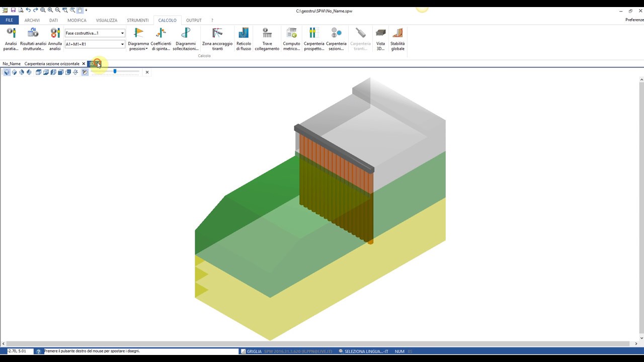644x362 pixels.
Task: Open Risultati analisi strutturale
Action: tap(33, 39)
